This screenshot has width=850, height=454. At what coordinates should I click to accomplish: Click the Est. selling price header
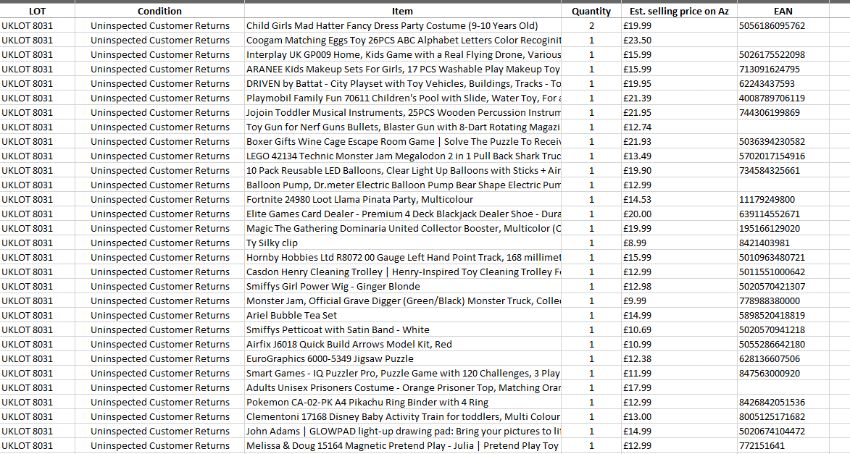(679, 11)
